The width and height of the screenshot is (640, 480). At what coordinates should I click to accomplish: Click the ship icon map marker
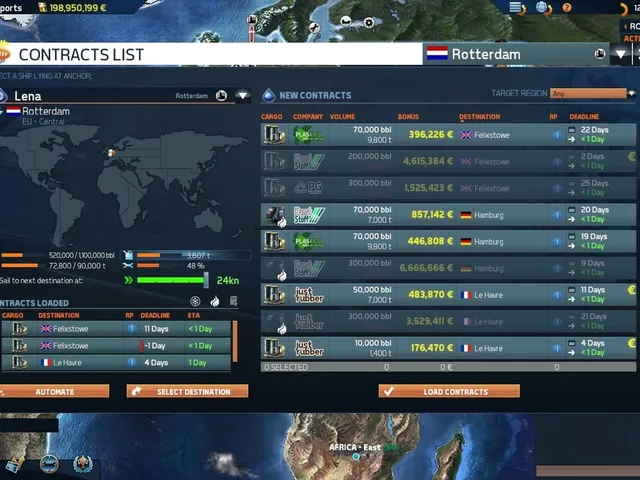tap(346, 20)
